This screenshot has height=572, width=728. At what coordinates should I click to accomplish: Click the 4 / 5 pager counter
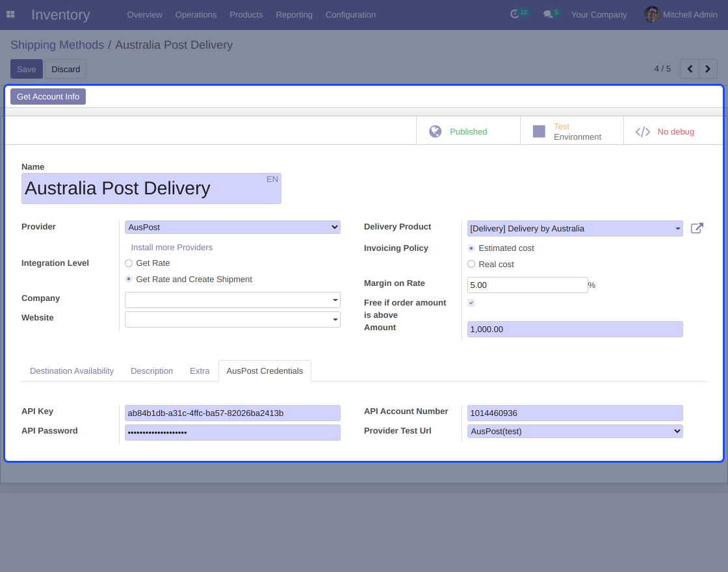[662, 69]
